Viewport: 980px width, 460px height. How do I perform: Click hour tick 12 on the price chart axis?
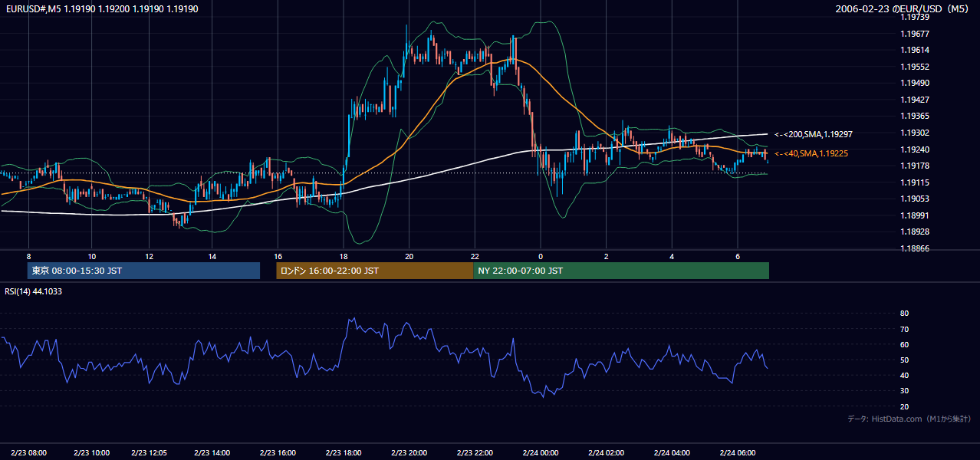tap(149, 256)
